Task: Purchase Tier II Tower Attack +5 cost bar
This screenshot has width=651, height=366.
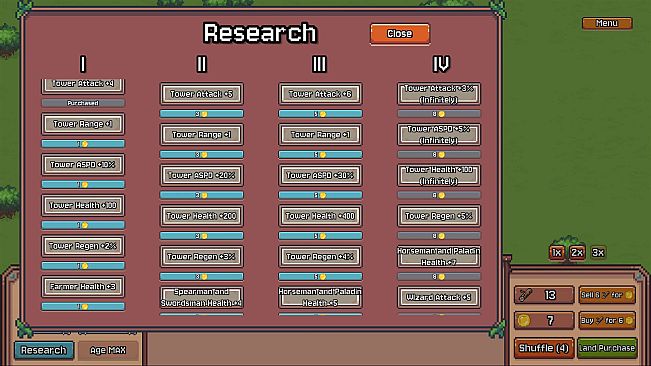Action: pyautogui.click(x=201, y=114)
